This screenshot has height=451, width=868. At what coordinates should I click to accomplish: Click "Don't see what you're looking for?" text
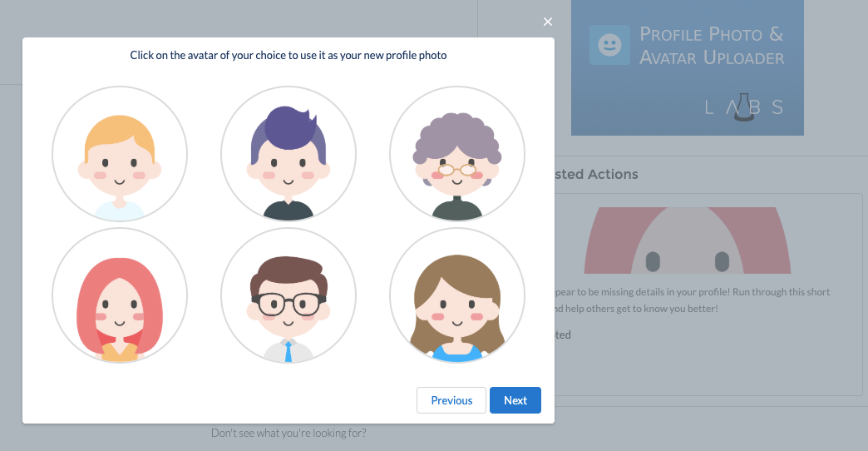point(289,434)
